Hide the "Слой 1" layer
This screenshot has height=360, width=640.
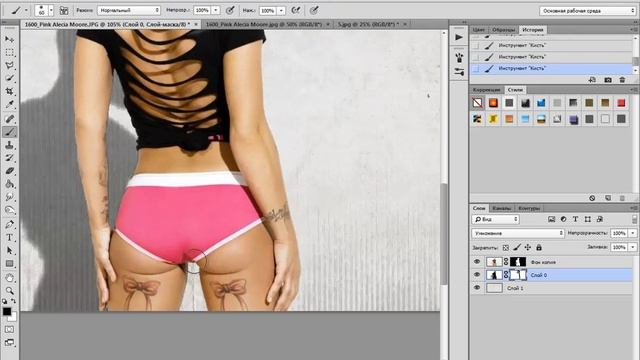pyautogui.click(x=477, y=288)
